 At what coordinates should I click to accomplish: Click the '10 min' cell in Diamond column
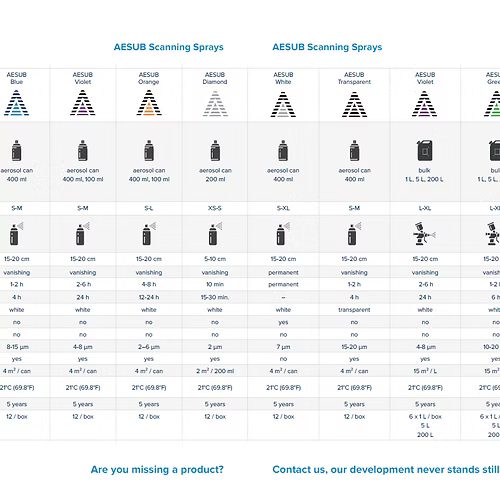pyautogui.click(x=215, y=284)
